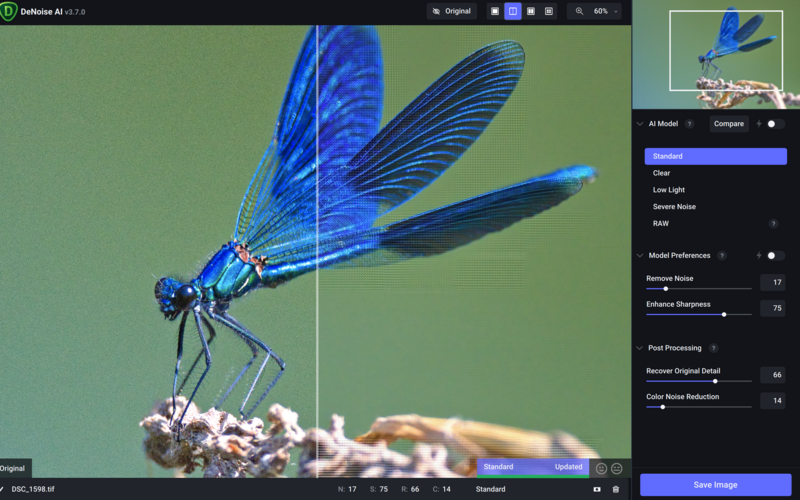Click the unhappy face rating icon

coord(617,468)
